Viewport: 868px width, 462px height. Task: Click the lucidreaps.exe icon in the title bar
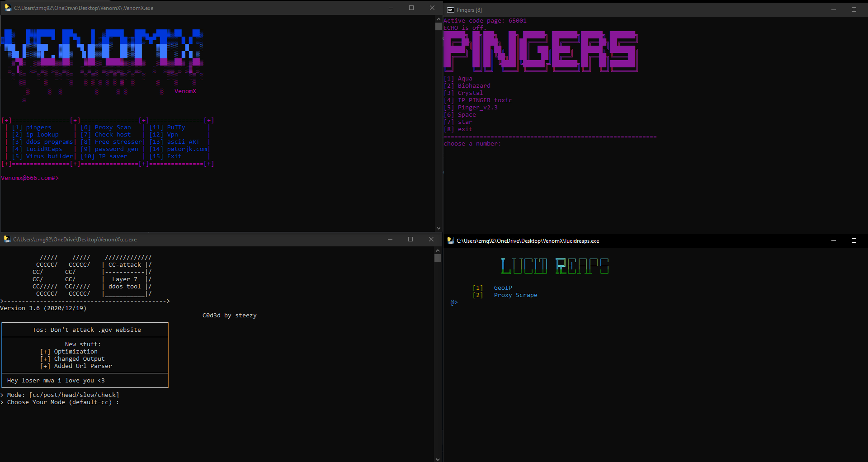point(450,241)
